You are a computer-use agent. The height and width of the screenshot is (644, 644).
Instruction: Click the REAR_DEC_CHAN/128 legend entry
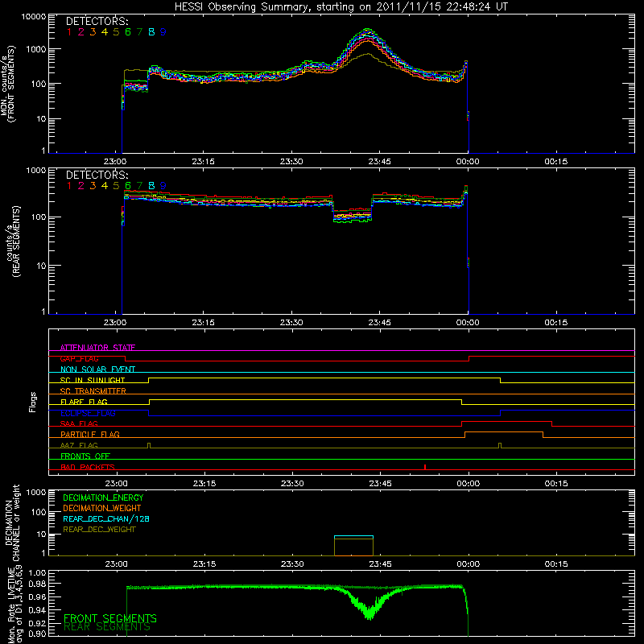(x=106, y=518)
